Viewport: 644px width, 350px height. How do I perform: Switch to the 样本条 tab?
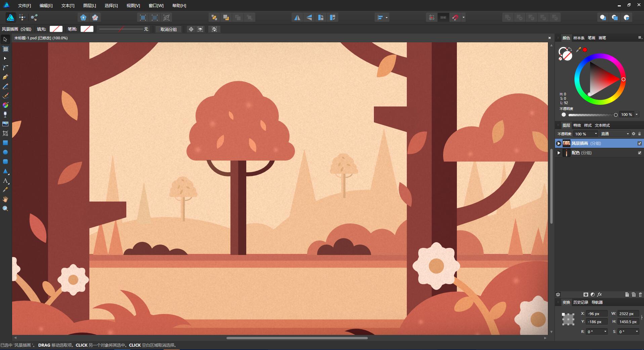578,38
